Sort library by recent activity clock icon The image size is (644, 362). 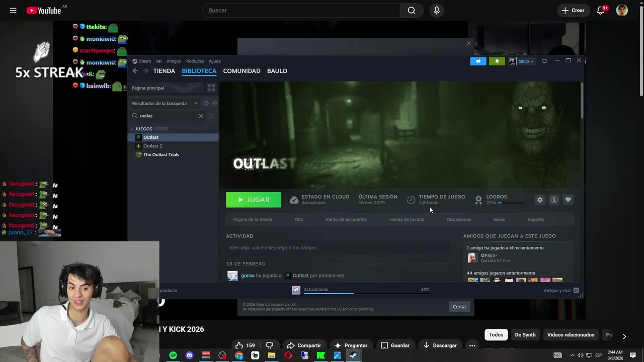click(x=206, y=103)
